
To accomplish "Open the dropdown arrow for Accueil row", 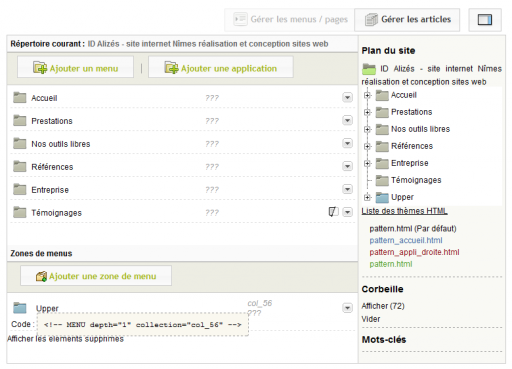I will pos(347,97).
